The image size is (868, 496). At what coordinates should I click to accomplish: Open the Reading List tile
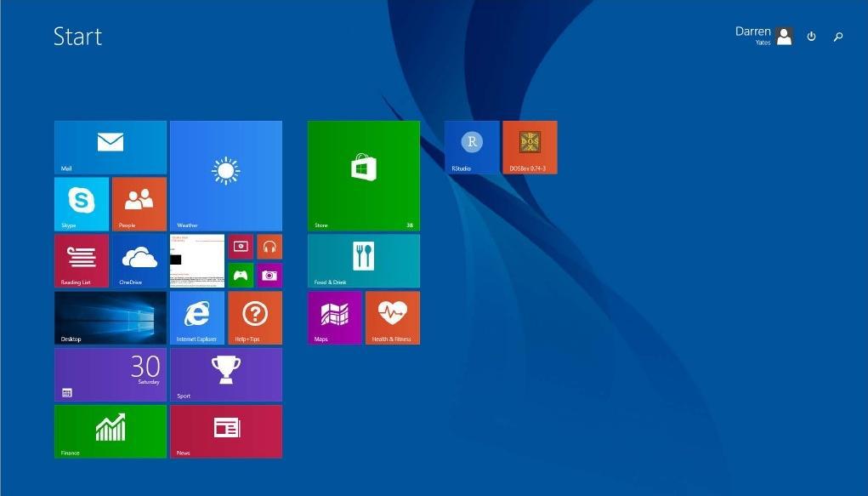coord(82,261)
